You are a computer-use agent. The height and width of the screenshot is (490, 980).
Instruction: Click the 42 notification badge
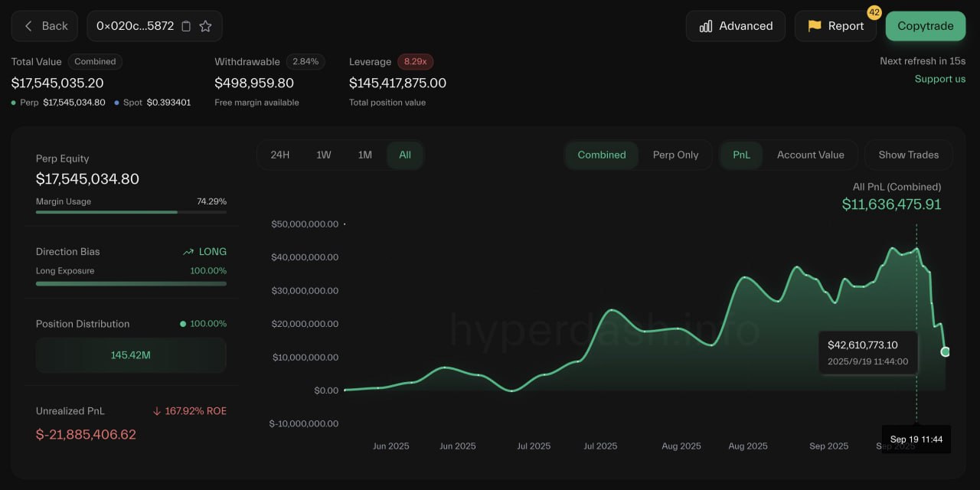point(874,12)
